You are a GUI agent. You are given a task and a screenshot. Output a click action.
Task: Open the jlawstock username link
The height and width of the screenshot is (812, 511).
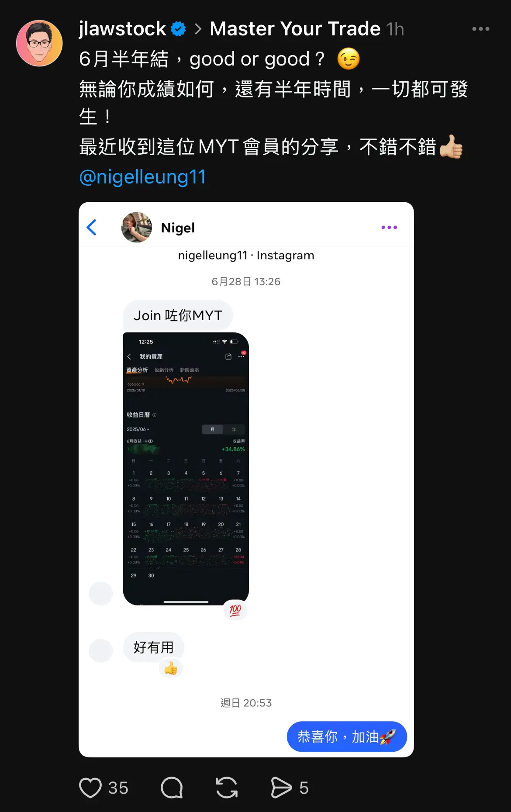point(122,29)
